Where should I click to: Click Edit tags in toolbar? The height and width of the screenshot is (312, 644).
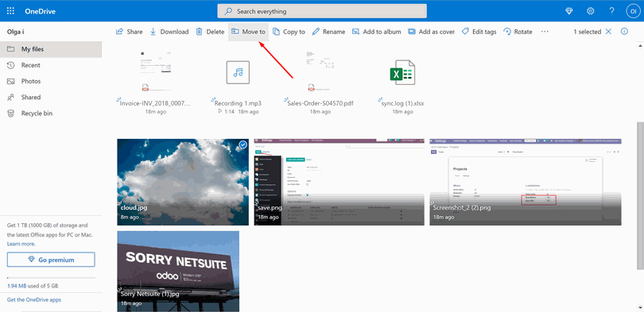pos(479,32)
